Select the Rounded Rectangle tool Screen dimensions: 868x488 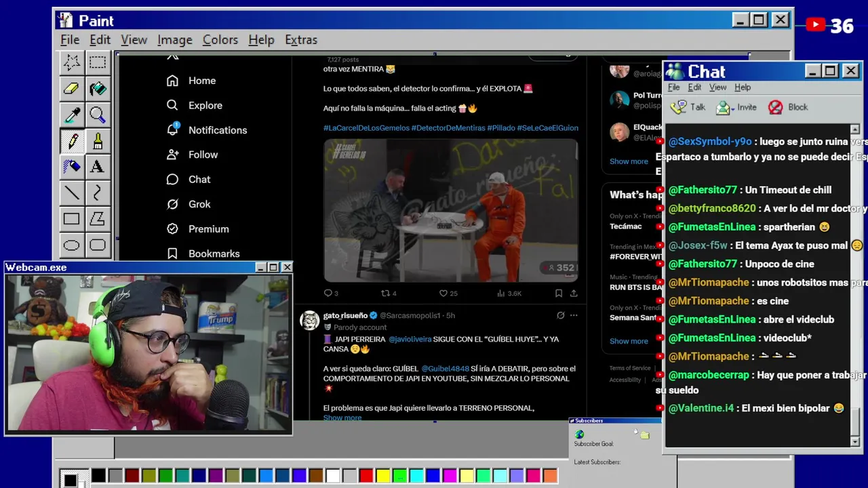tap(98, 245)
